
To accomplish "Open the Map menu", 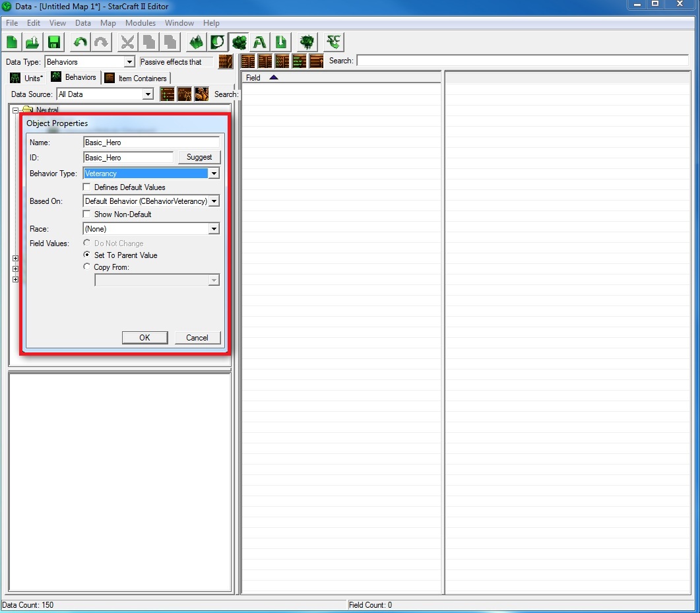I will [x=108, y=23].
